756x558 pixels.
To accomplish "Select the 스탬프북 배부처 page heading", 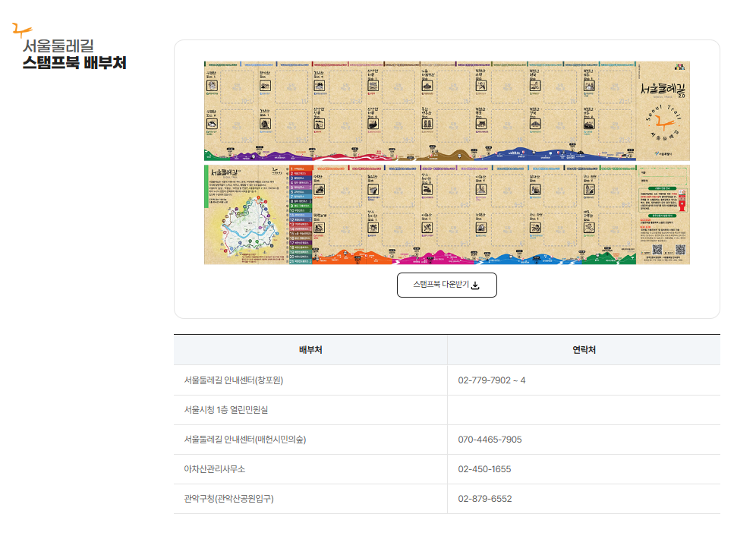I will [74, 63].
